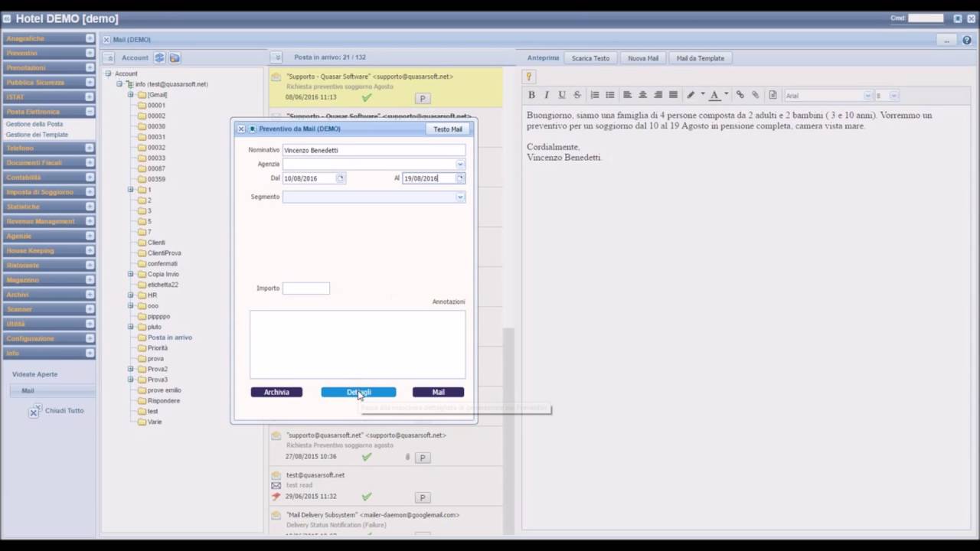Collapse the info (test@quasarsoft.net) tree node
The image size is (980, 551).
119,84
